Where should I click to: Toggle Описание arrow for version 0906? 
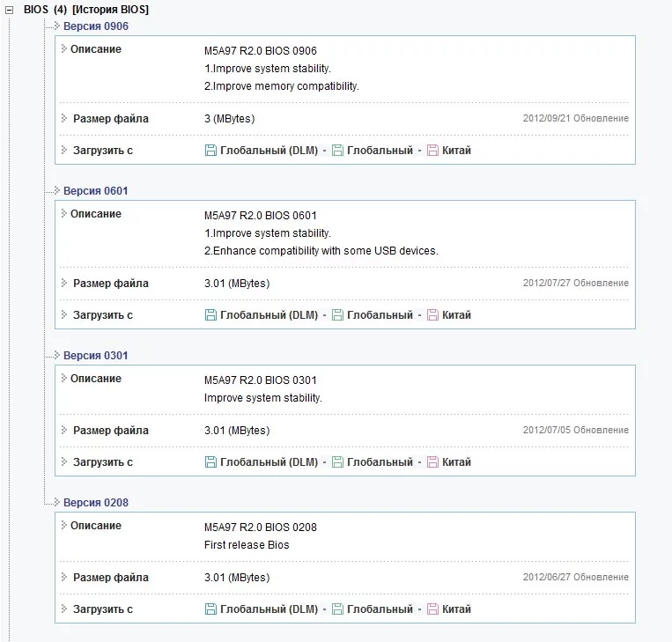click(64, 48)
